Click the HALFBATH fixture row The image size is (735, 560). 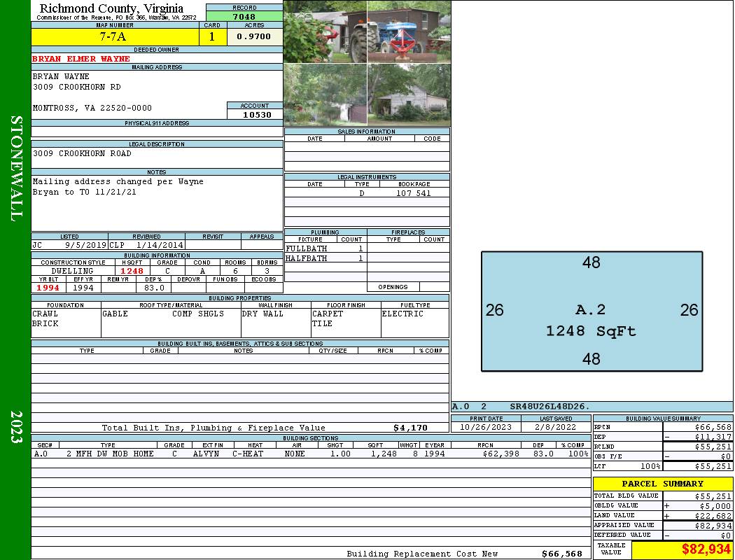[325, 258]
